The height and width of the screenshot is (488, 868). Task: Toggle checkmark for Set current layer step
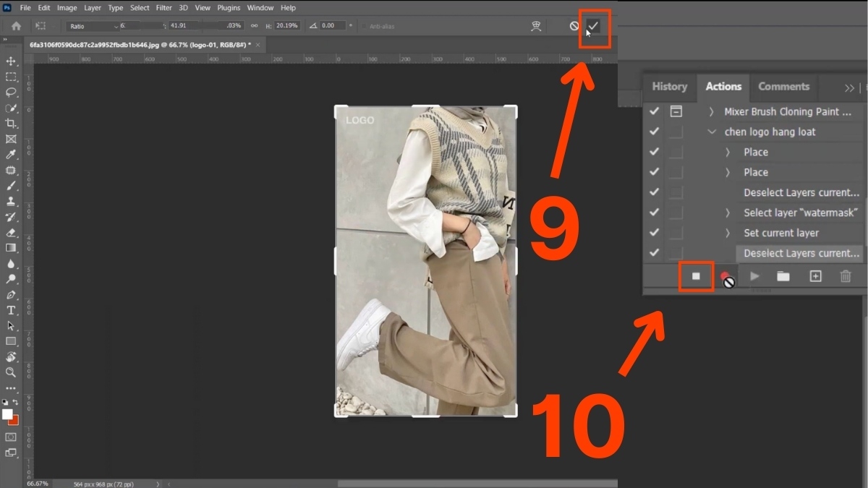654,233
